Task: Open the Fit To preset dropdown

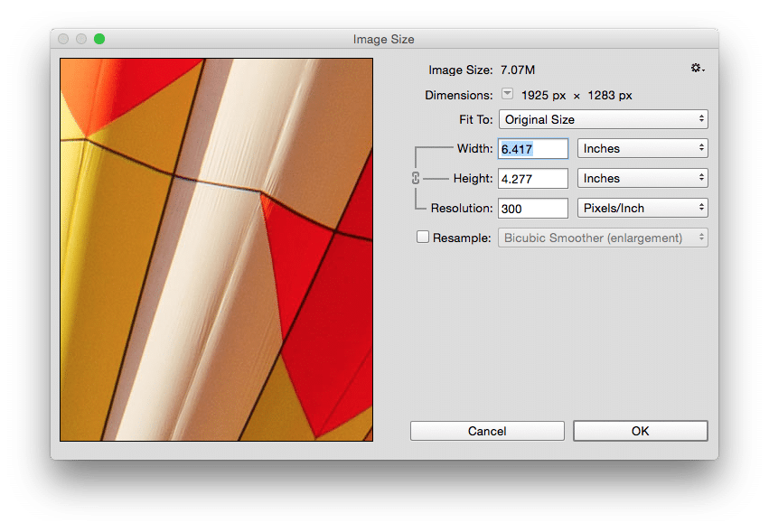Action: pos(604,119)
